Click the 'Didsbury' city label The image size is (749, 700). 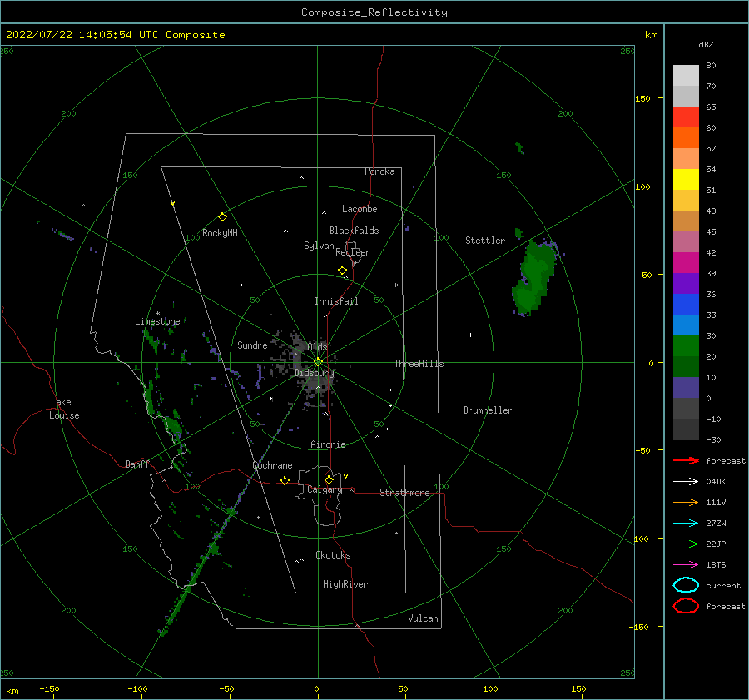click(314, 373)
